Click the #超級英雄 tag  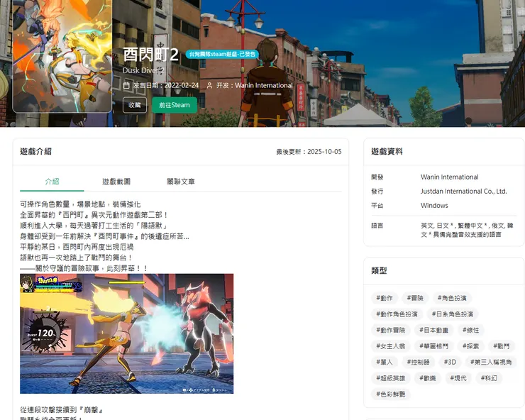391,378
